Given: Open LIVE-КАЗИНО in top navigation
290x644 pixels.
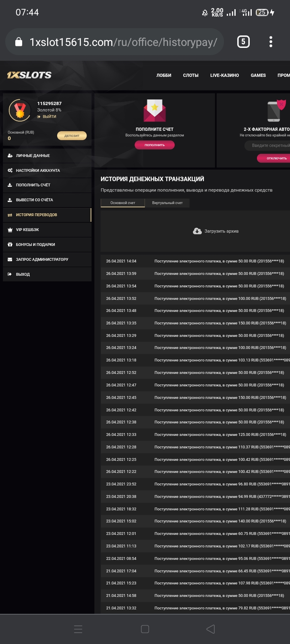Looking at the screenshot, I should 224,75.
